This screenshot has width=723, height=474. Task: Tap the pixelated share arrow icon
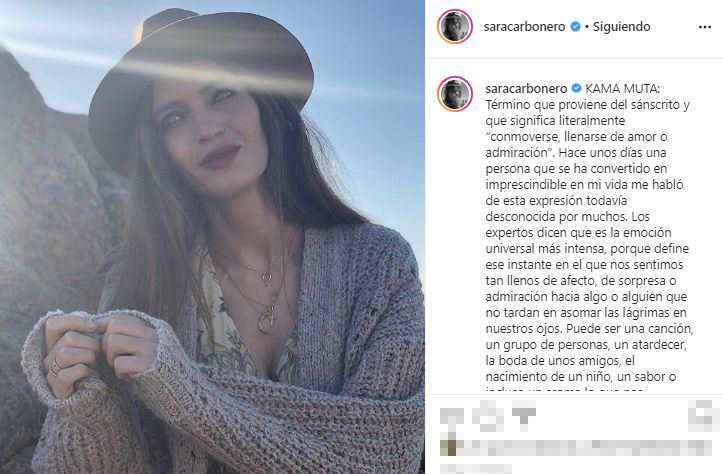click(524, 415)
